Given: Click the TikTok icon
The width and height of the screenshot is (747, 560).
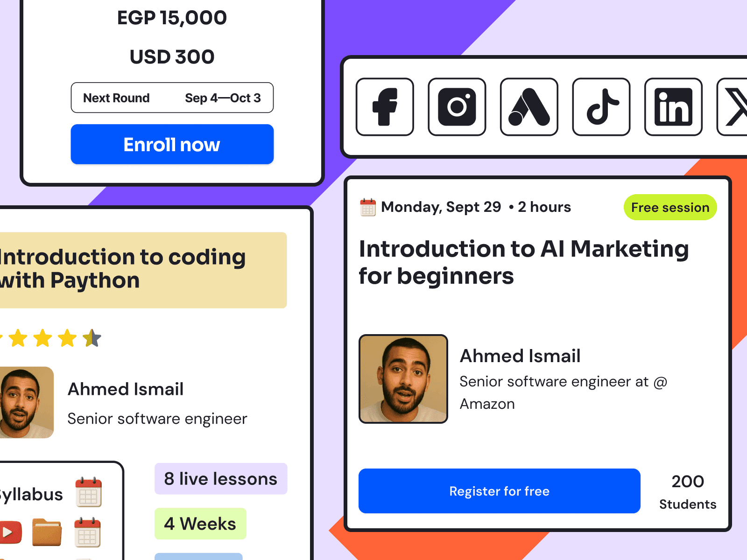Looking at the screenshot, I should [601, 107].
